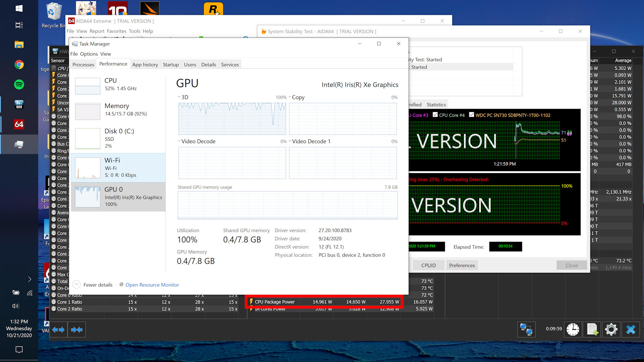Open Task Manager View menu
The height and width of the screenshot is (362, 644).
[105, 54]
